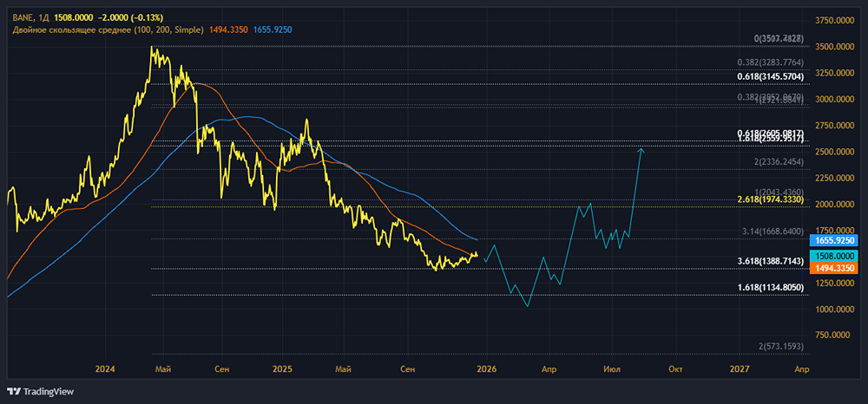Click the 3250.0000 price-axis label
868x404 pixels.
[833, 74]
